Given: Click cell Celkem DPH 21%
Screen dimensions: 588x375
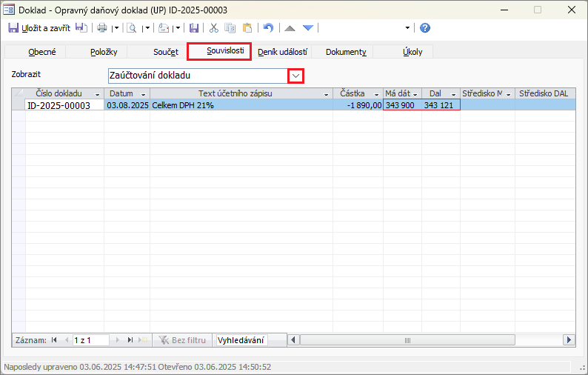Looking at the screenshot, I should [x=241, y=105].
